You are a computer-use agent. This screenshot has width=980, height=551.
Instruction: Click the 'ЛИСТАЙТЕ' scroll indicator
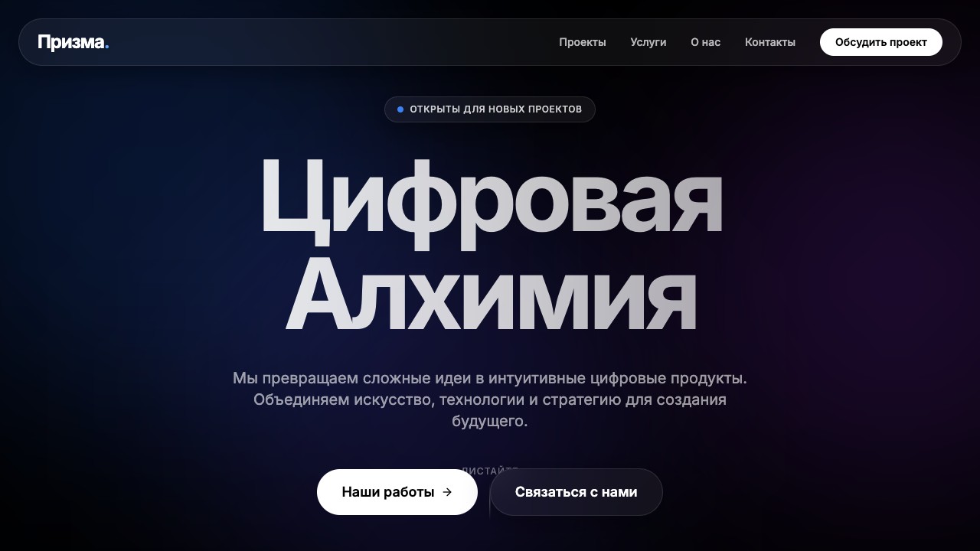(x=490, y=471)
